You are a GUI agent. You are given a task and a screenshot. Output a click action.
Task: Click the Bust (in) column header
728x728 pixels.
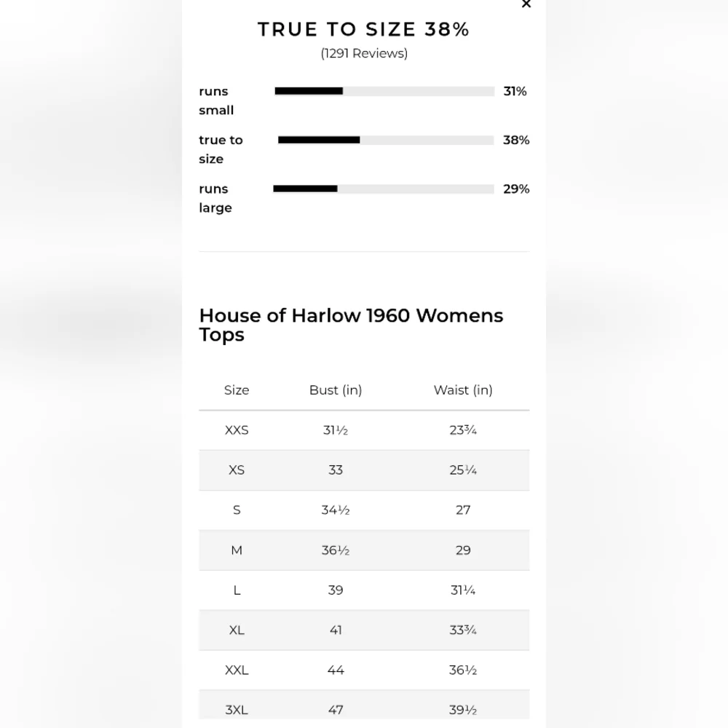[336, 390]
